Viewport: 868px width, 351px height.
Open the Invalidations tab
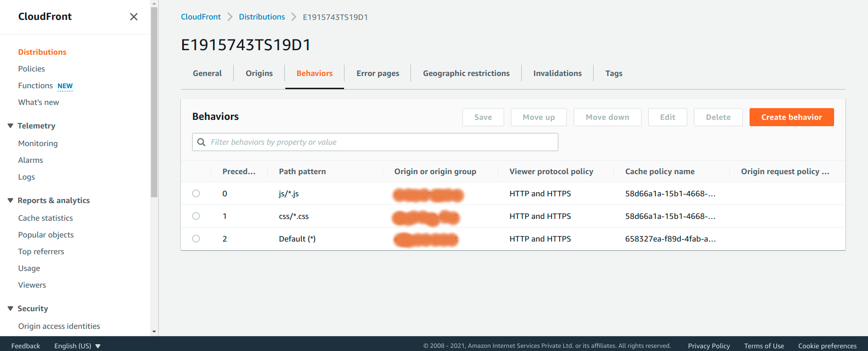(557, 73)
